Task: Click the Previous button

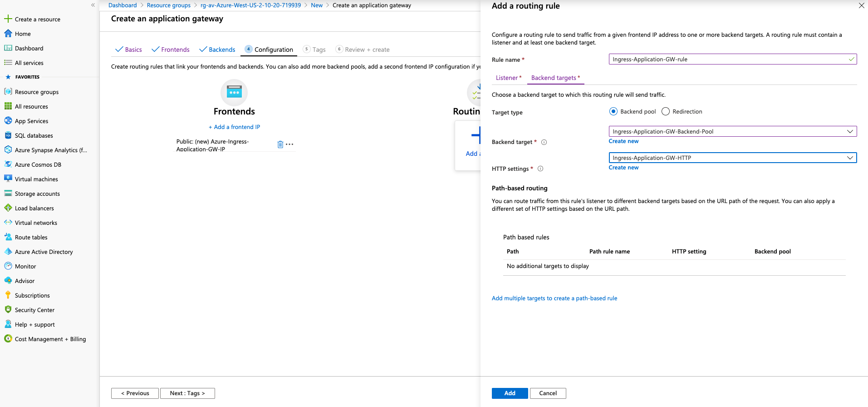Action: pyautogui.click(x=135, y=393)
